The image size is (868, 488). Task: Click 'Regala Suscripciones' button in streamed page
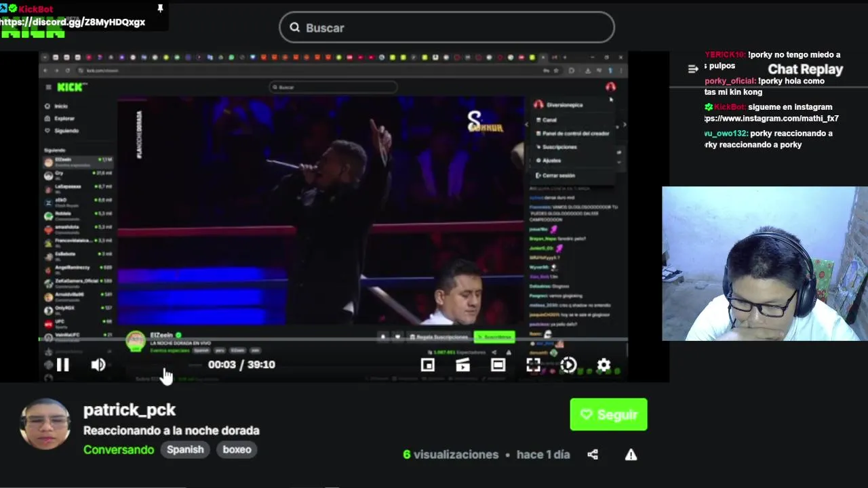point(439,337)
